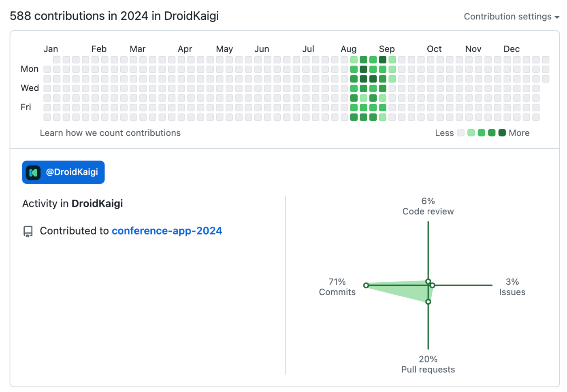The image size is (567, 392).
Task: Select the Code review data point on chart
Action: [x=428, y=281]
